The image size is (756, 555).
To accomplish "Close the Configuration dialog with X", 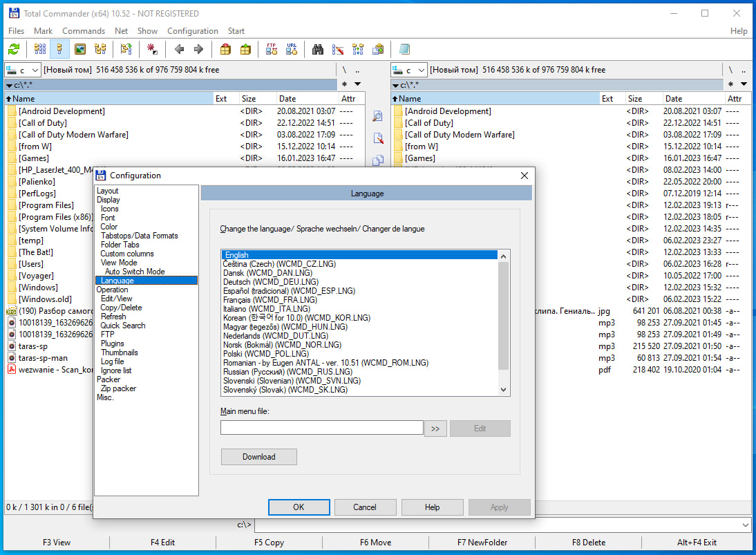I will coord(525,176).
